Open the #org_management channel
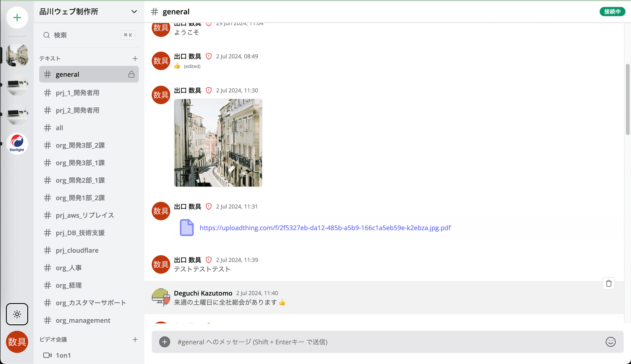The image size is (631, 364). tap(82, 320)
